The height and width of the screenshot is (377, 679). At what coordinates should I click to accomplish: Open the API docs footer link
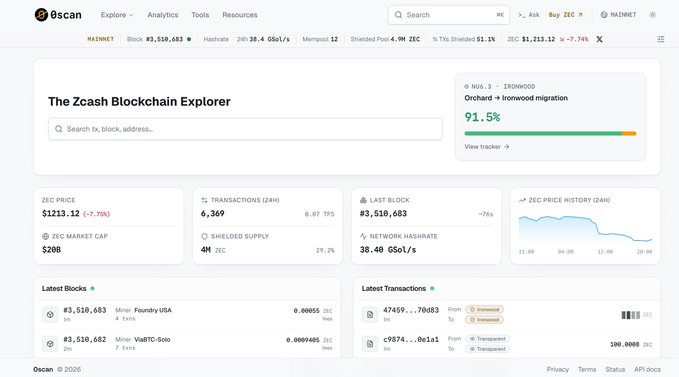647,369
